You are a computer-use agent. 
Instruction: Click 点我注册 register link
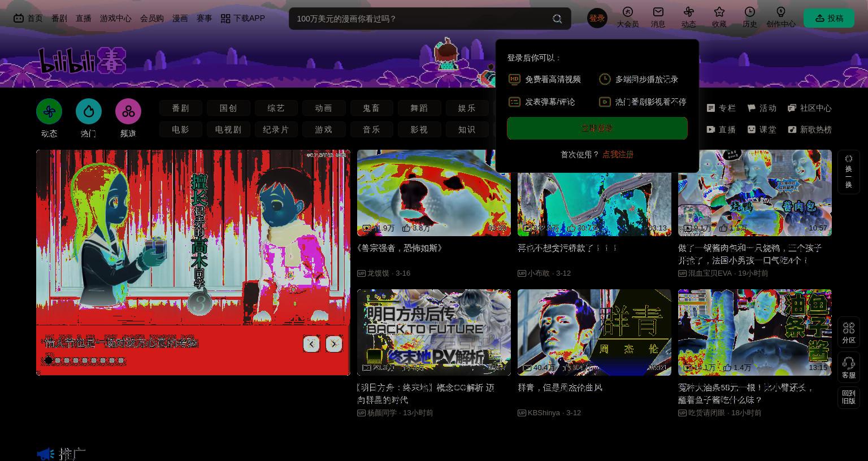tap(618, 154)
